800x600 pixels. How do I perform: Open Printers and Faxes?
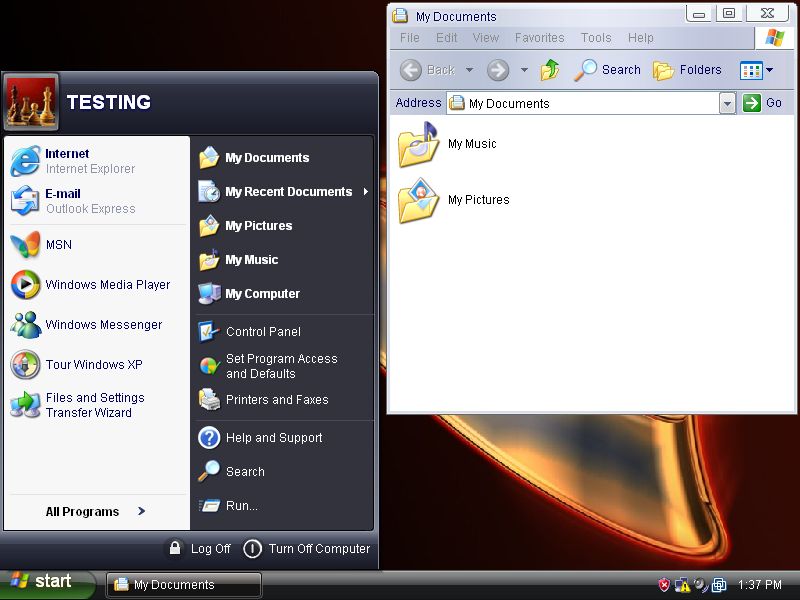coord(283,399)
